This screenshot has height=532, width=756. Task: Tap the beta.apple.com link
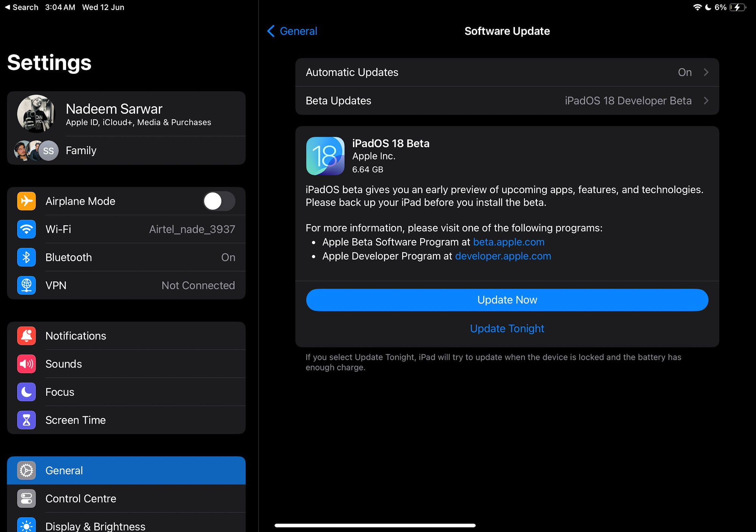click(509, 242)
